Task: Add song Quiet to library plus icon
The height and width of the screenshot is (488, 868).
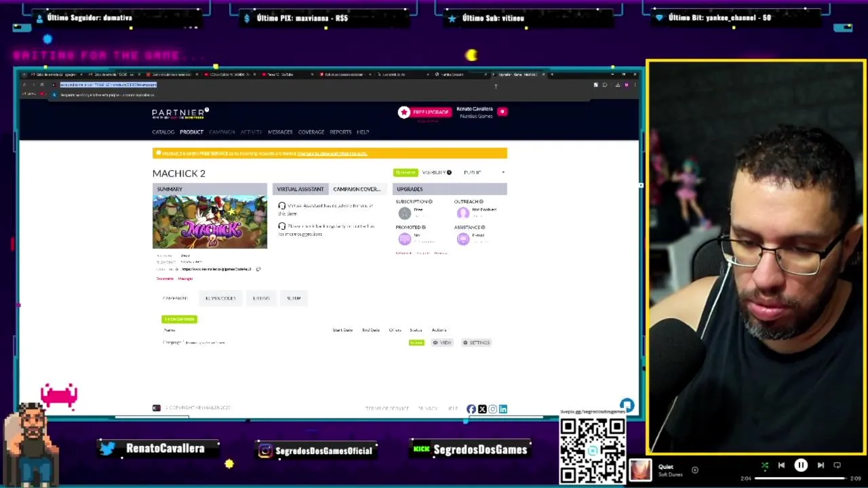Action: point(694,470)
